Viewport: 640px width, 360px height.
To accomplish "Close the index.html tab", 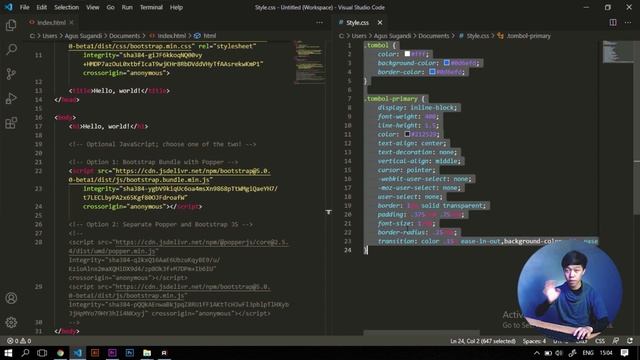I will click(71, 22).
